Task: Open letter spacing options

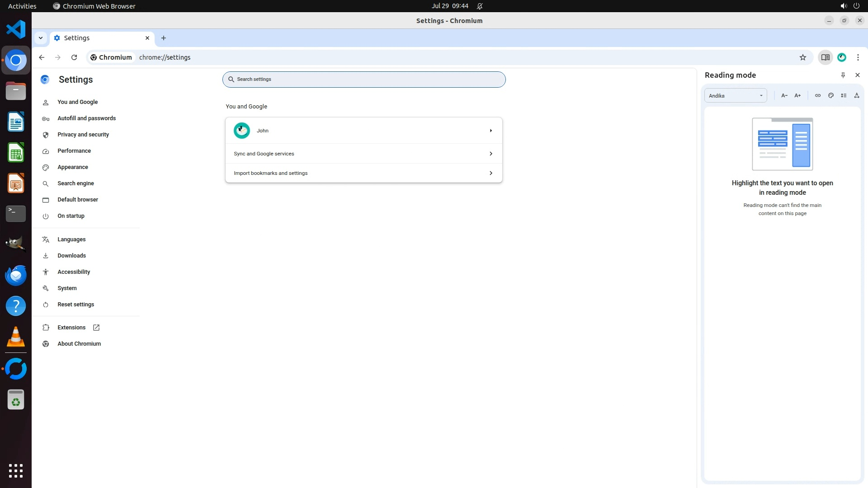Action: point(857,95)
